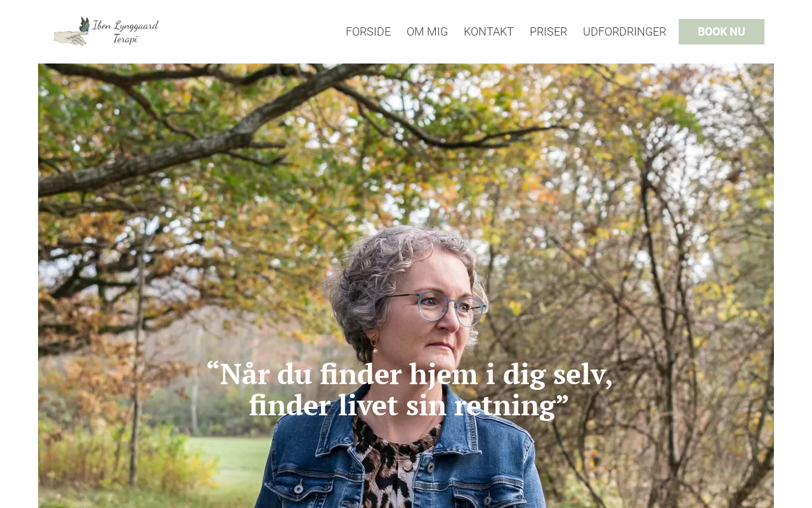The width and height of the screenshot is (812, 508).
Task: Navigate to KONTAKT
Action: [x=488, y=32]
